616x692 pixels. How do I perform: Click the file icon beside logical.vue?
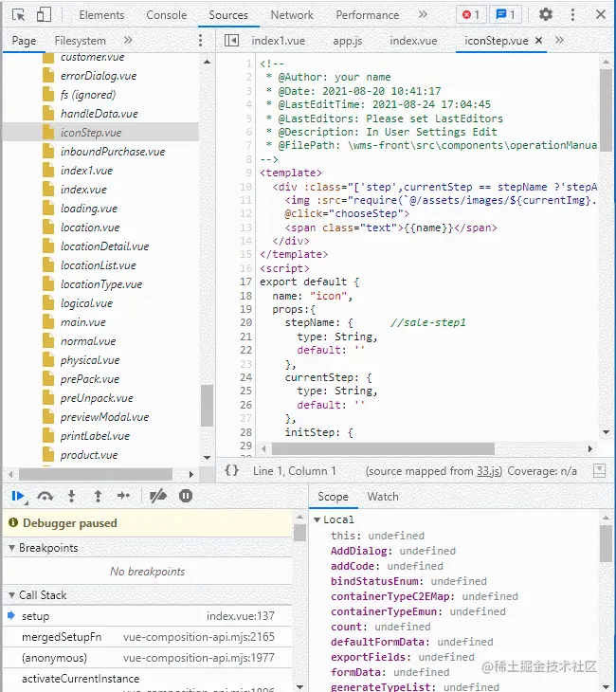48,302
